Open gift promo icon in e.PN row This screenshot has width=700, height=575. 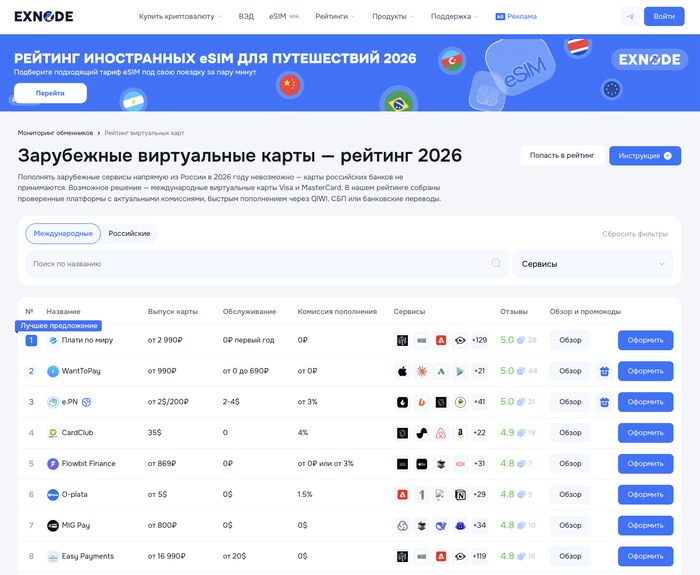[604, 402]
